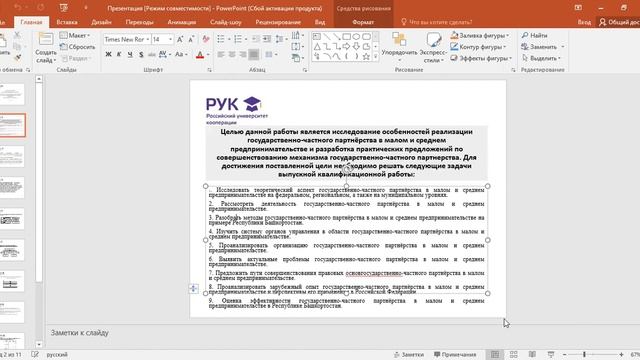This screenshot has width=640, height=360.
Task: Apply bulleted list
Action: click(221, 39)
